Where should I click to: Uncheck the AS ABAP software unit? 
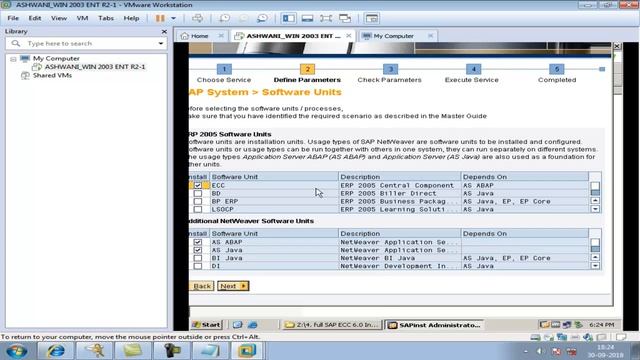pos(198,242)
